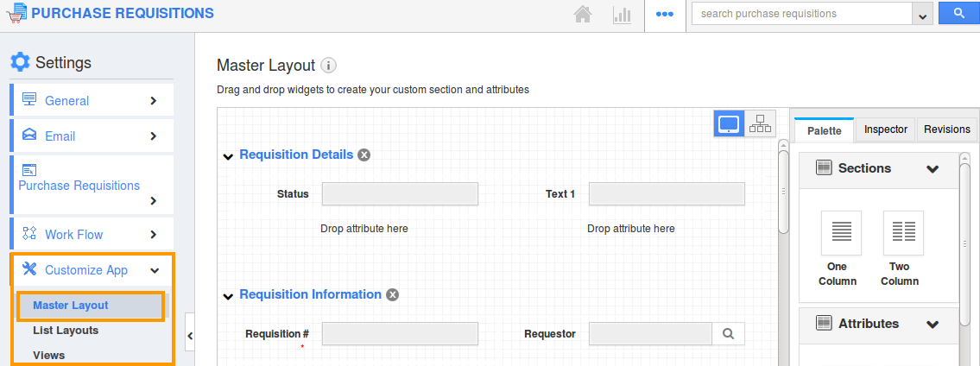This screenshot has height=366, width=980.
Task: Remove the Requisition Details section
Action: coord(364,155)
